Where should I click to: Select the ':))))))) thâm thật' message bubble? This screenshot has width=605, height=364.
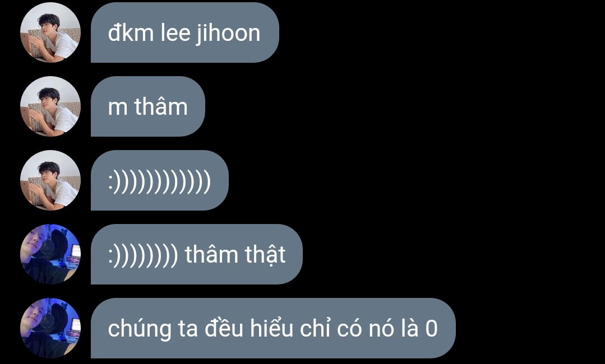pos(197,254)
